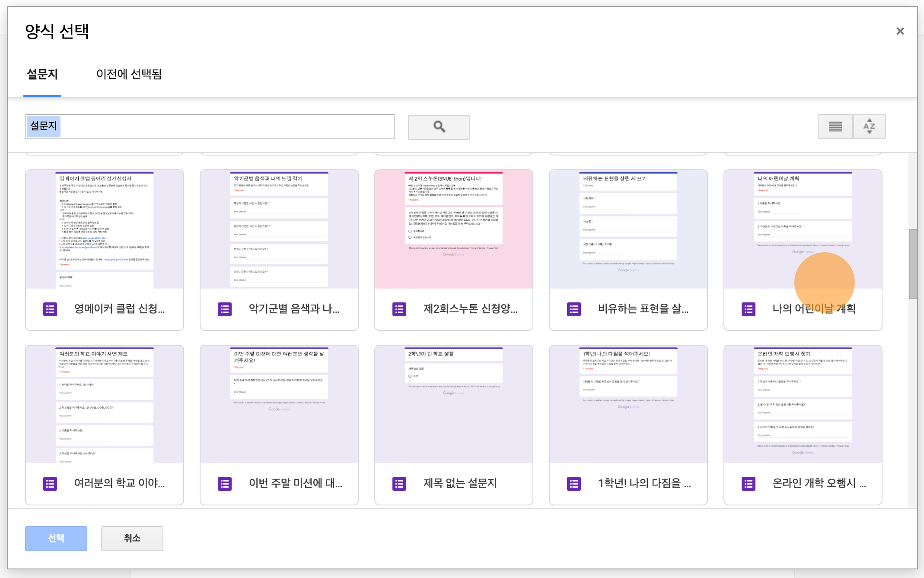Click form icon beside 악기군별 음색과 나
The width and height of the screenshot is (924, 578).
225,309
